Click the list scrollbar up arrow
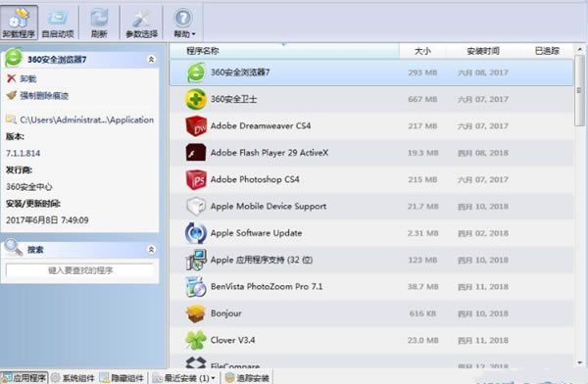Viewport: 588px width, 384px height. pyautogui.click(x=580, y=49)
